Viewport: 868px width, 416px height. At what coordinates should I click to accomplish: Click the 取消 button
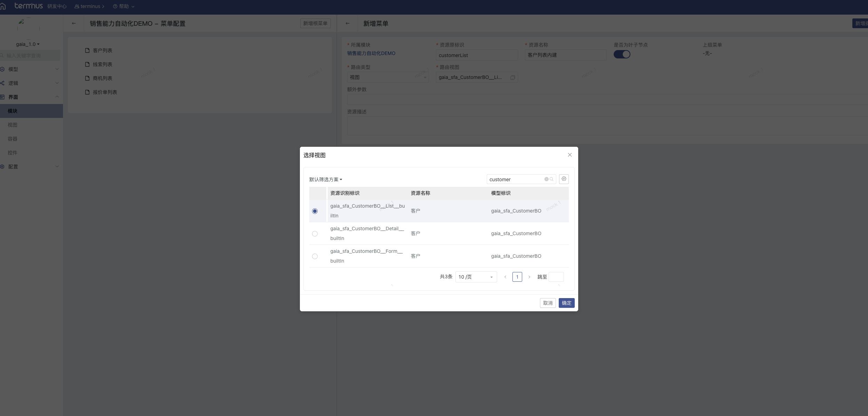[548, 303]
